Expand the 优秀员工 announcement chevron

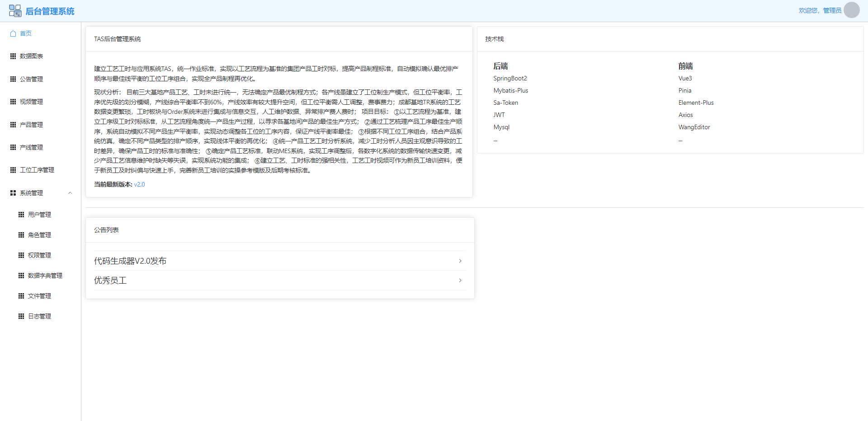460,281
